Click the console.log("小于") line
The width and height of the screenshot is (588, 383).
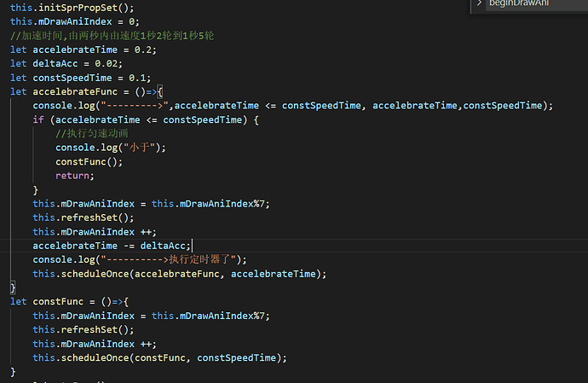tap(111, 148)
